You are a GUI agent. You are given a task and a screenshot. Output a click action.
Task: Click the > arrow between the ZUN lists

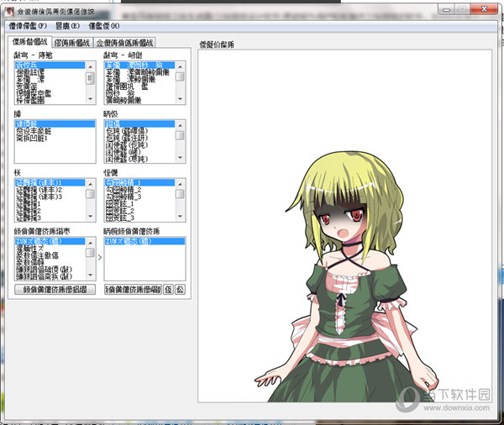pyautogui.click(x=100, y=258)
